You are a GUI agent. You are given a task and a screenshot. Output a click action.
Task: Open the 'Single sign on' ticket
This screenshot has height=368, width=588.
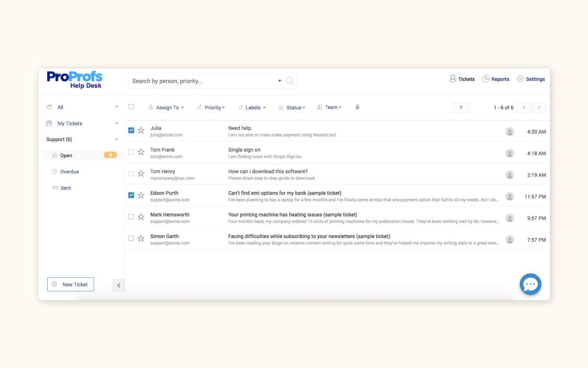tap(244, 150)
